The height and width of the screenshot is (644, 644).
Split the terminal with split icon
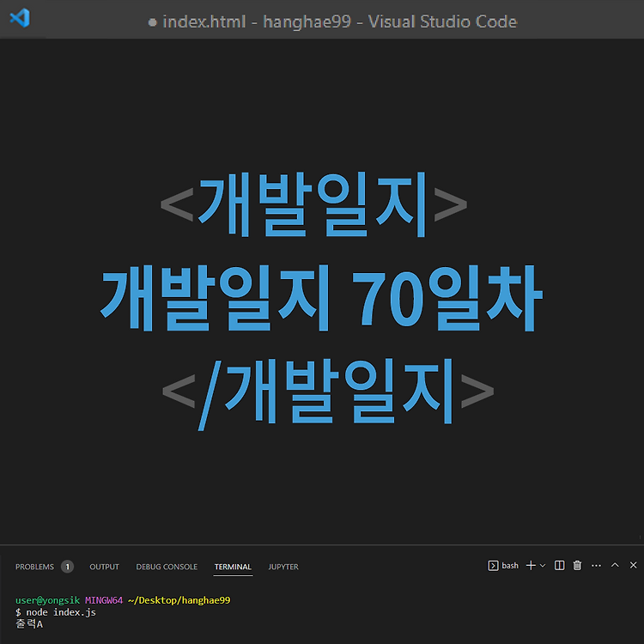559,566
